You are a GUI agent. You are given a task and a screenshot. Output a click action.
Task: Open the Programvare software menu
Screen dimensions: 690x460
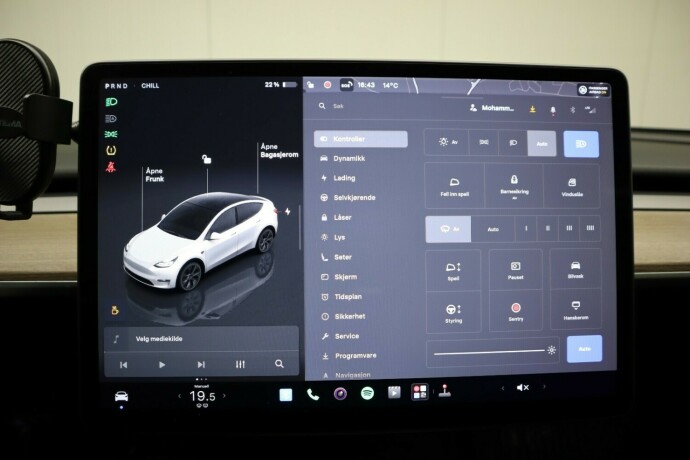tap(349, 356)
